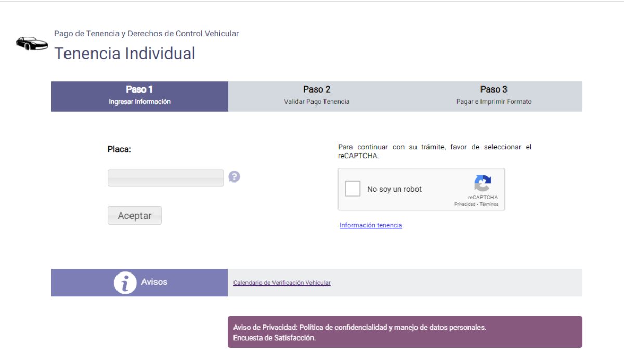This screenshot has width=624, height=364.
Task: Click reCAPTCHA Privacidad link
Action: click(x=465, y=204)
